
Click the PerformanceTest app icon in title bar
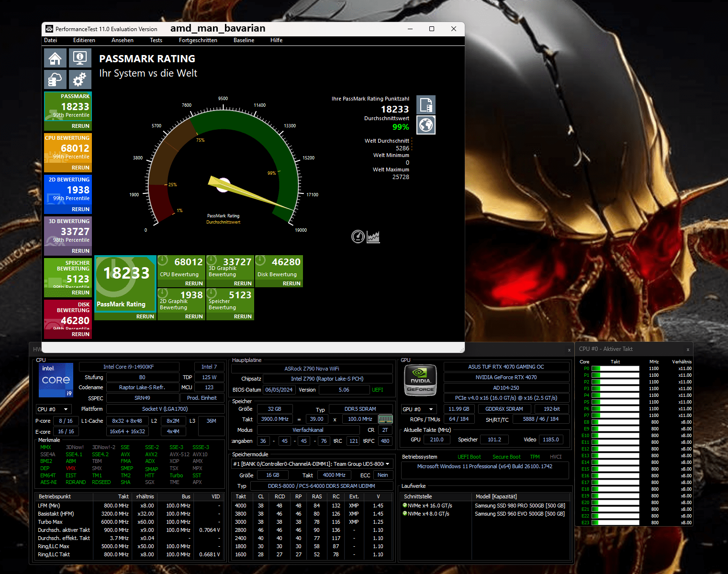[49, 29]
